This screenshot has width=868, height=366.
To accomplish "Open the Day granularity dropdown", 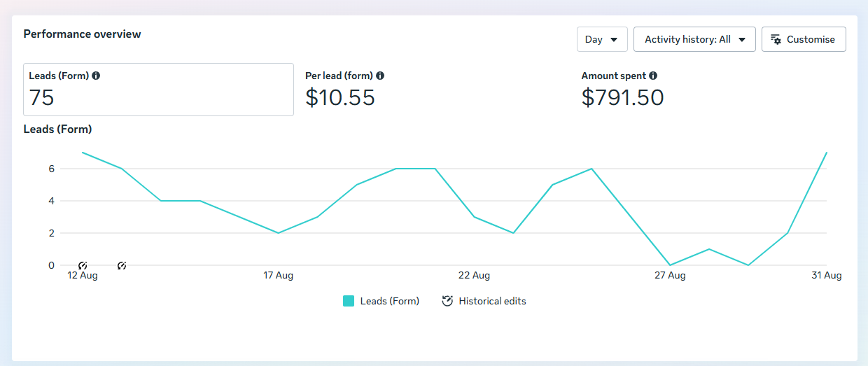I will coord(601,39).
